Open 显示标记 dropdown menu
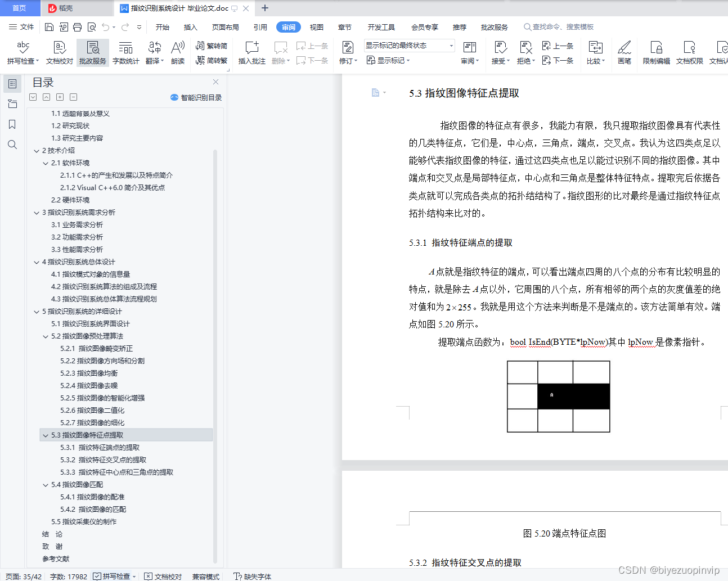 (388, 60)
